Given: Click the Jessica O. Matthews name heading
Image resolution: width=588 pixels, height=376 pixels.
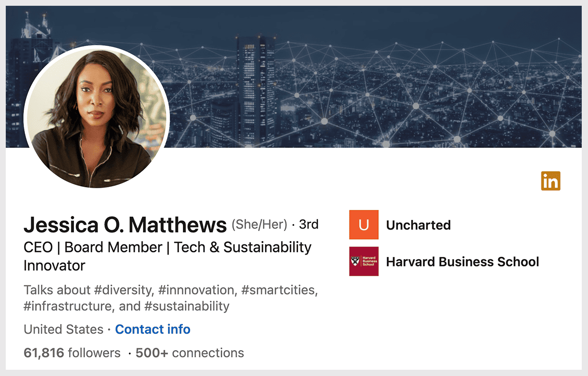Looking at the screenshot, I should pos(125,225).
